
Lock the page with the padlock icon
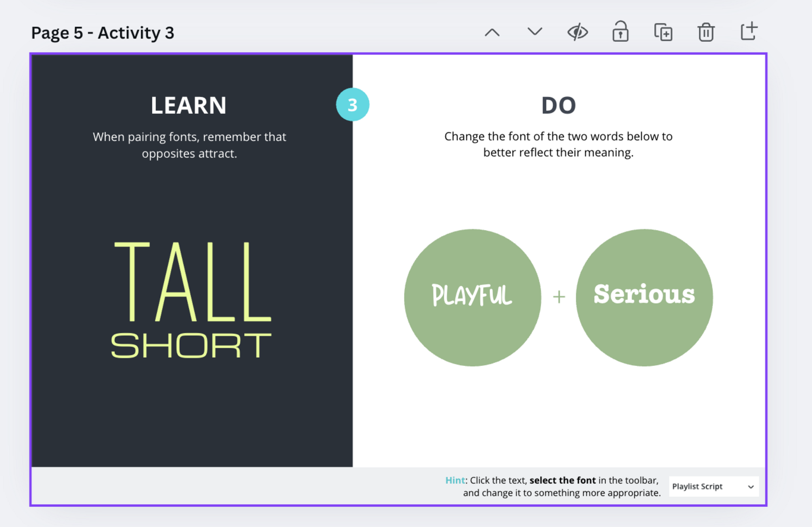pos(620,32)
